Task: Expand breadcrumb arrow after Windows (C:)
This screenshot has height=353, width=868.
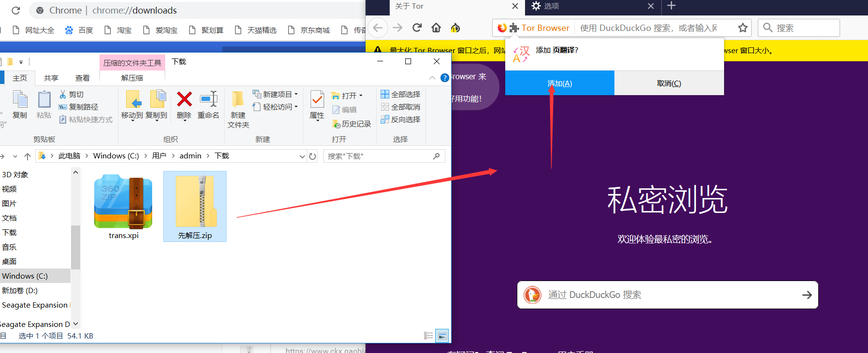Action: pyautogui.click(x=146, y=156)
